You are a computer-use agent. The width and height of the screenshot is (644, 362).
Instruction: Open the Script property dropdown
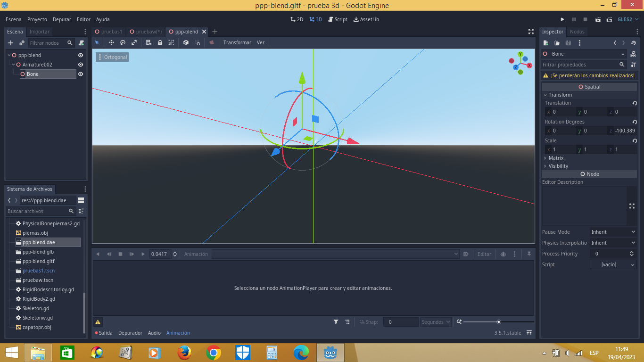[x=613, y=264]
